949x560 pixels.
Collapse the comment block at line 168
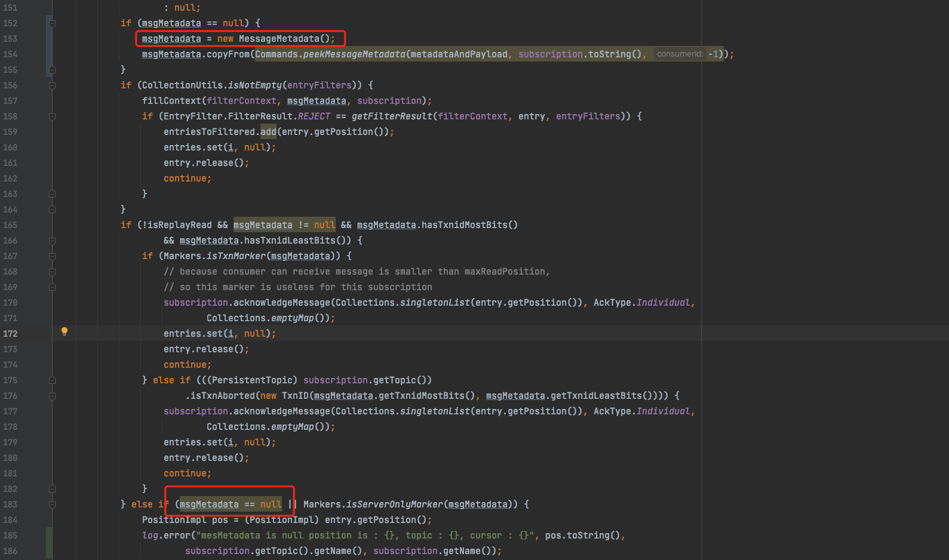(x=52, y=272)
